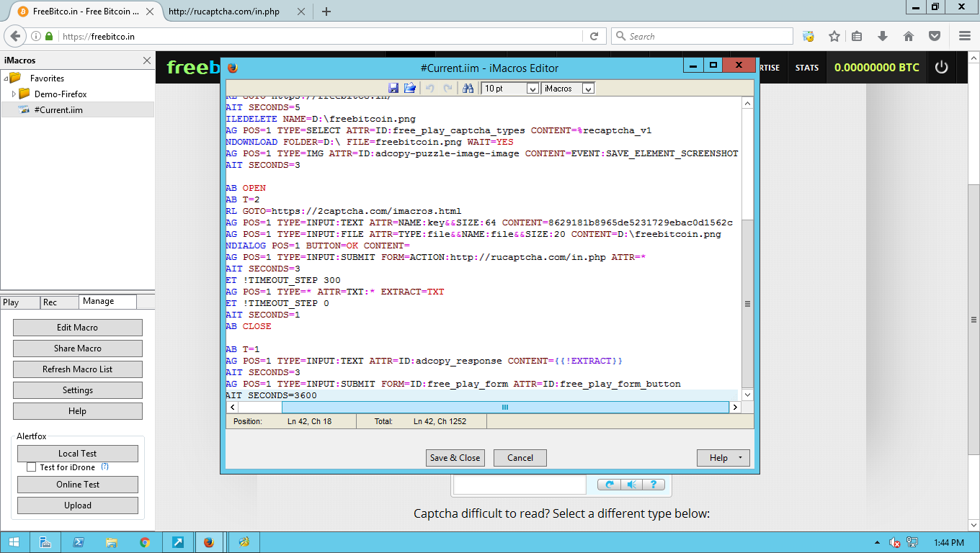Open Chrome from the Windows taskbar
The height and width of the screenshot is (553, 980).
pos(145,542)
